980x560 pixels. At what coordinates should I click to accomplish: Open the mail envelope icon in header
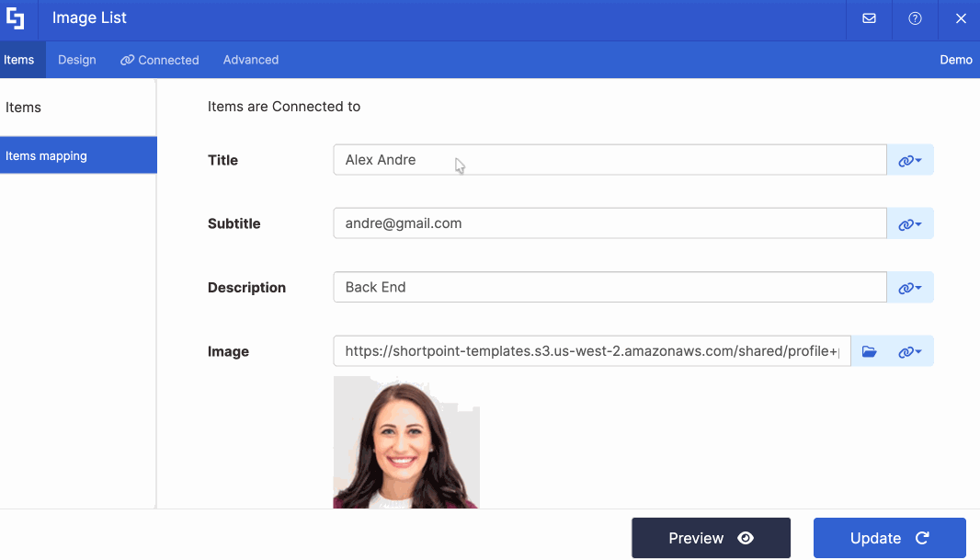[x=869, y=18]
